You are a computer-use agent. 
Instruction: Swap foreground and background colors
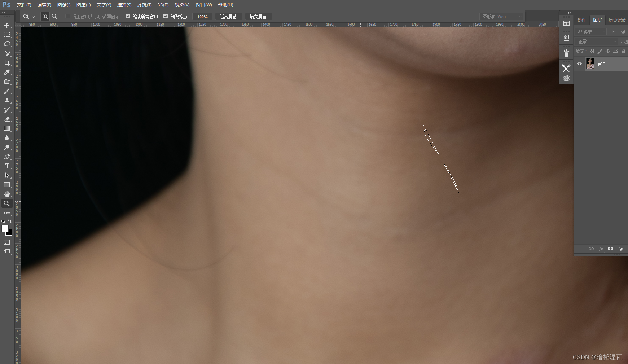click(x=10, y=221)
